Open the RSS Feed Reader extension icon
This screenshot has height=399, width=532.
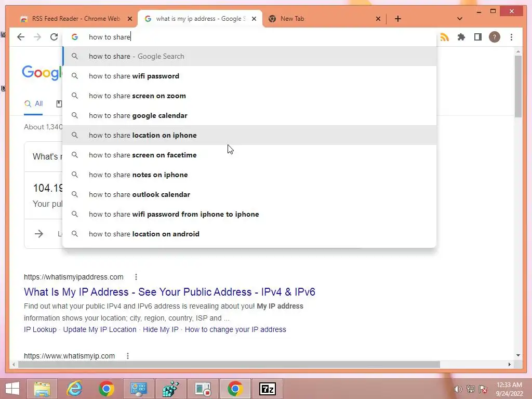click(x=445, y=37)
